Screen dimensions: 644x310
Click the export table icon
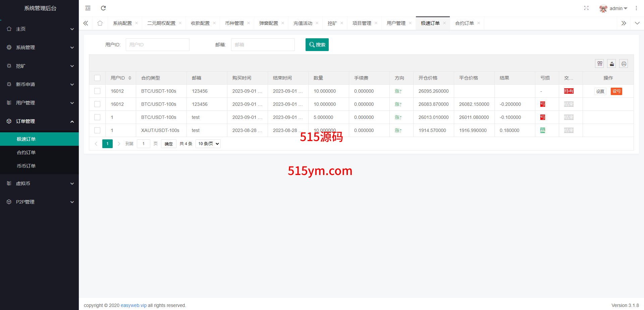point(612,64)
